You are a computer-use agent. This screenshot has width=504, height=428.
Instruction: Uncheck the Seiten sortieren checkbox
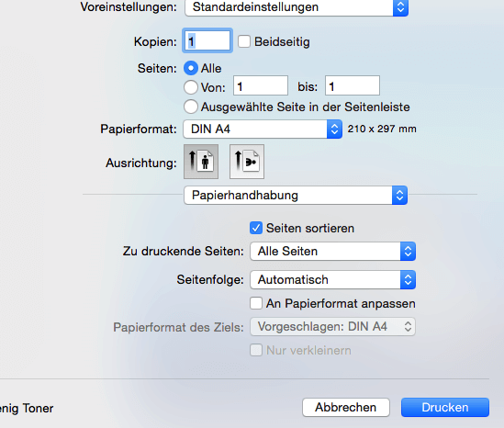256,228
